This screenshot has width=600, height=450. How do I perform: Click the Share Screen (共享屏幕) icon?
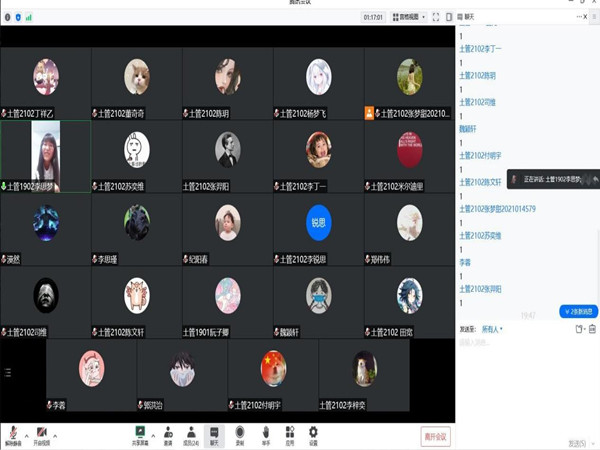[x=141, y=434]
